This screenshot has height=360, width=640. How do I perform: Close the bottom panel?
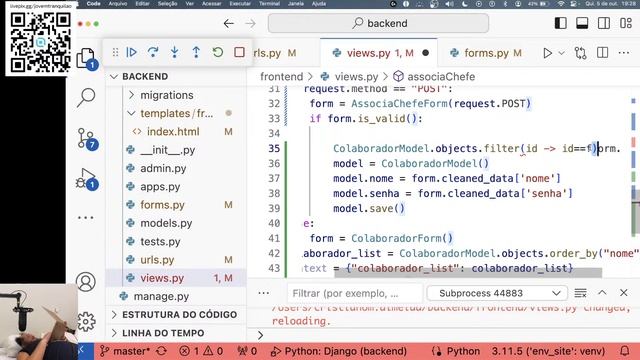(624, 293)
